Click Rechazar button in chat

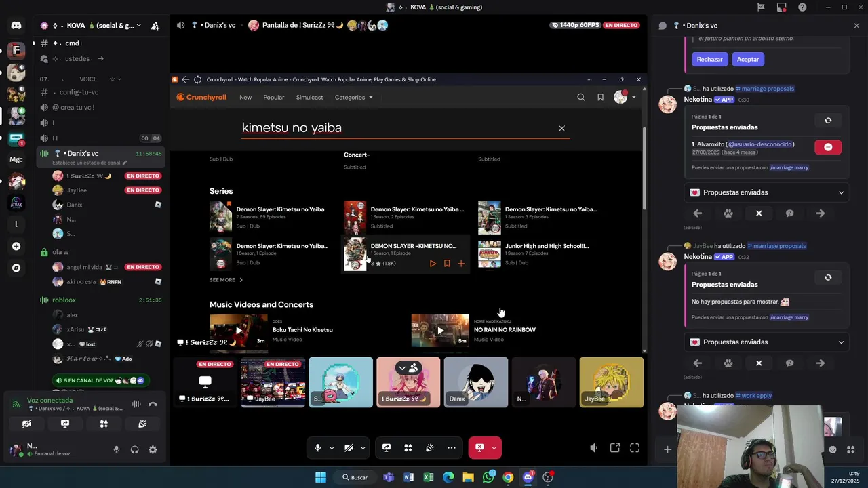click(x=709, y=59)
